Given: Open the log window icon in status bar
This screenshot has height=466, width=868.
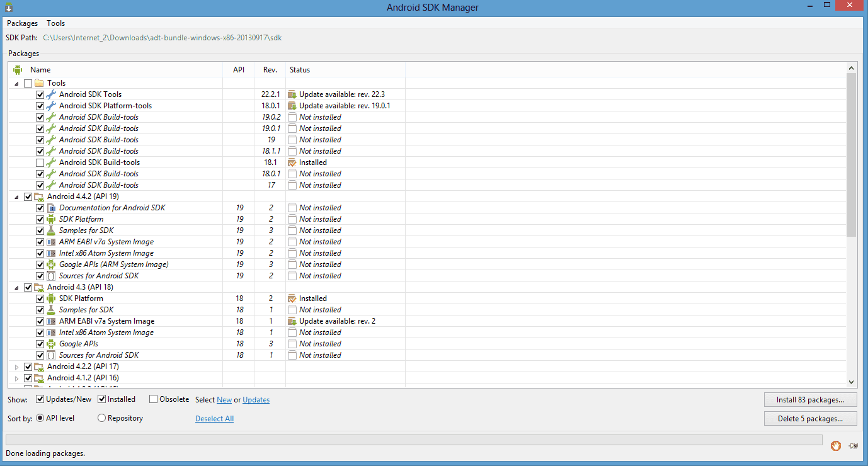Looking at the screenshot, I should click(854, 446).
